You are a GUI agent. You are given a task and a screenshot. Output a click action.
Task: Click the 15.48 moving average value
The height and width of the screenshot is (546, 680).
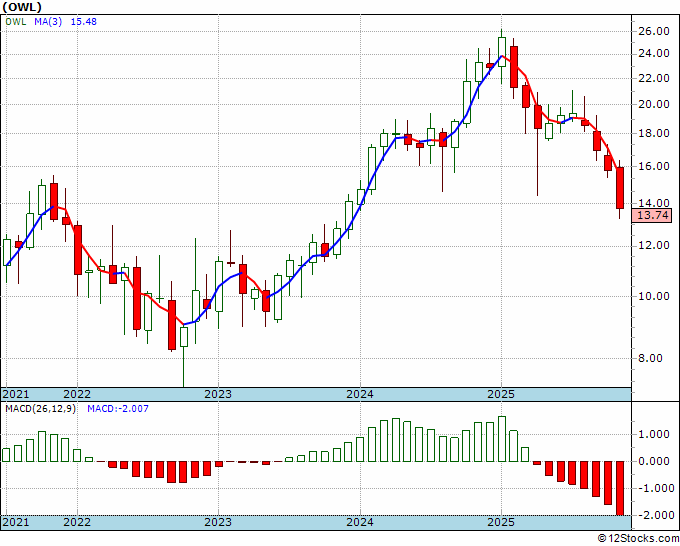pos(83,21)
